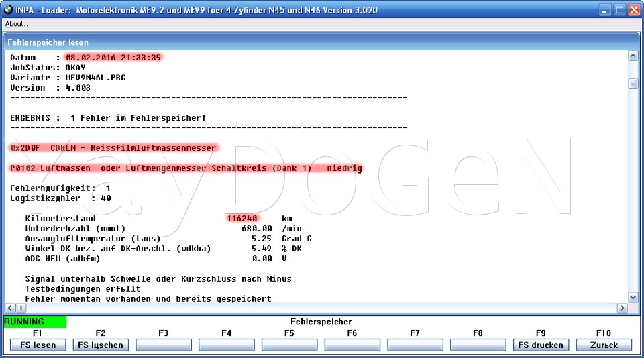
Task: Click the Kilometerstand value 116240
Action: point(242,219)
